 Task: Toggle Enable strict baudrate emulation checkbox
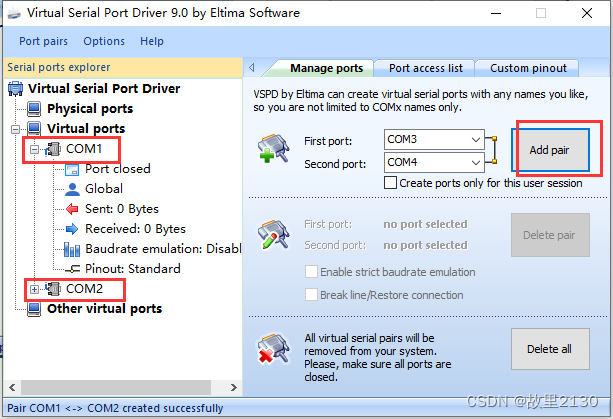pos(311,272)
